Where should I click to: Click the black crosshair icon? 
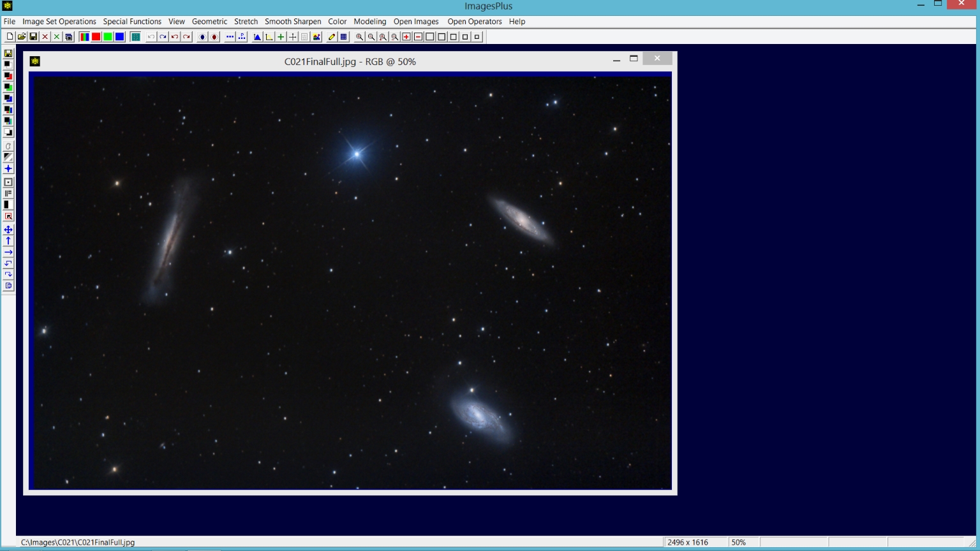(293, 37)
